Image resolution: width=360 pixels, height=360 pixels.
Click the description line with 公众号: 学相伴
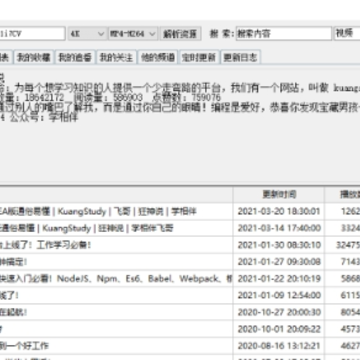point(39,117)
